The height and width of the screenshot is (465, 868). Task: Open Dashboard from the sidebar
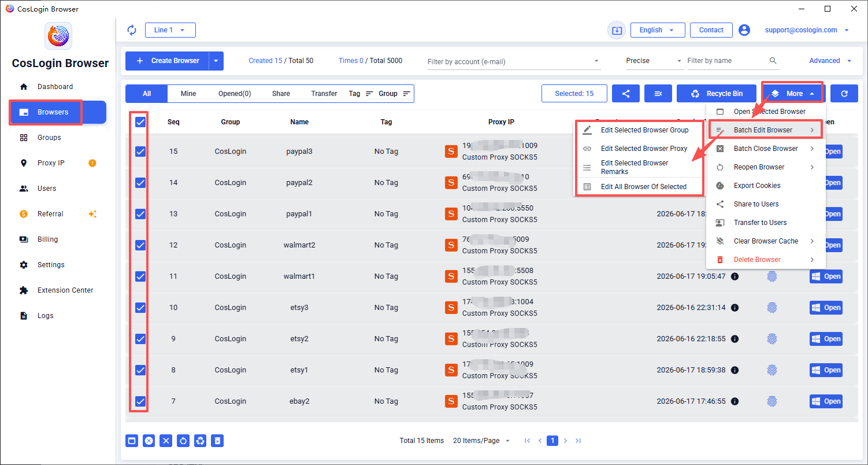point(57,87)
